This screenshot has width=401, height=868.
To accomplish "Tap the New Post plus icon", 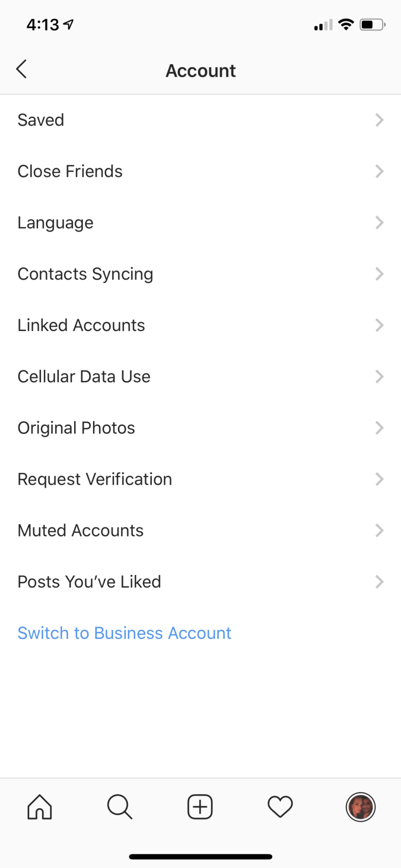I will click(200, 807).
